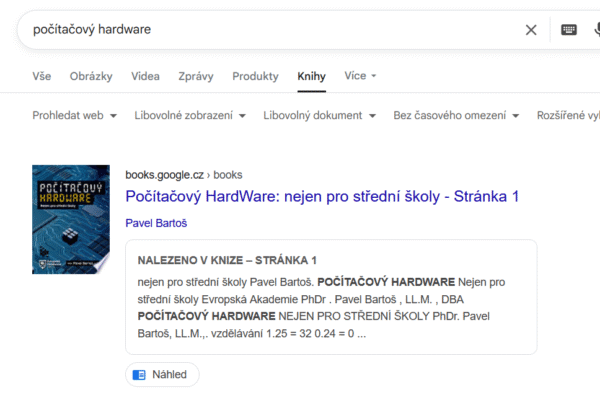
Task: Click the snippet line with vzdělávání 1.25 = 32
Action: tap(252, 333)
